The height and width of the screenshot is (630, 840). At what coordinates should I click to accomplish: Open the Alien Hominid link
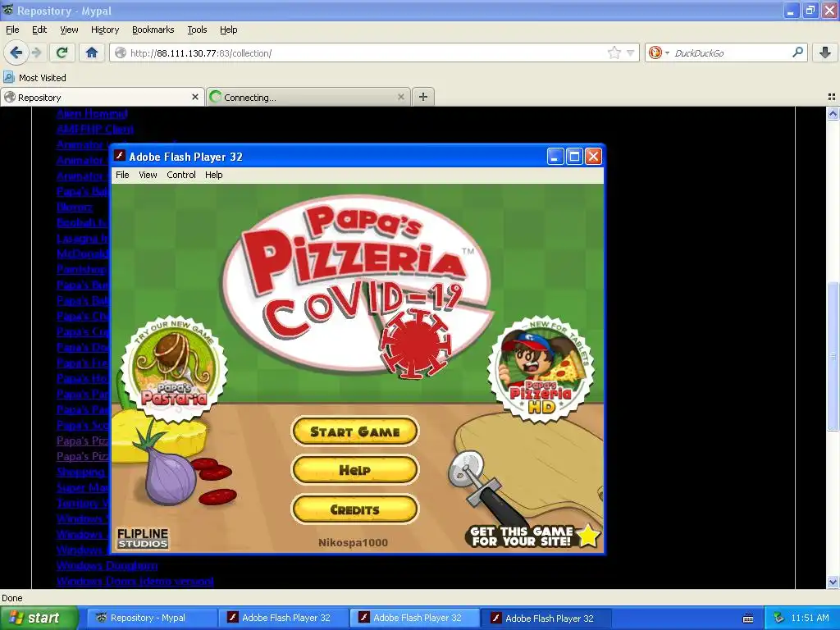92,113
